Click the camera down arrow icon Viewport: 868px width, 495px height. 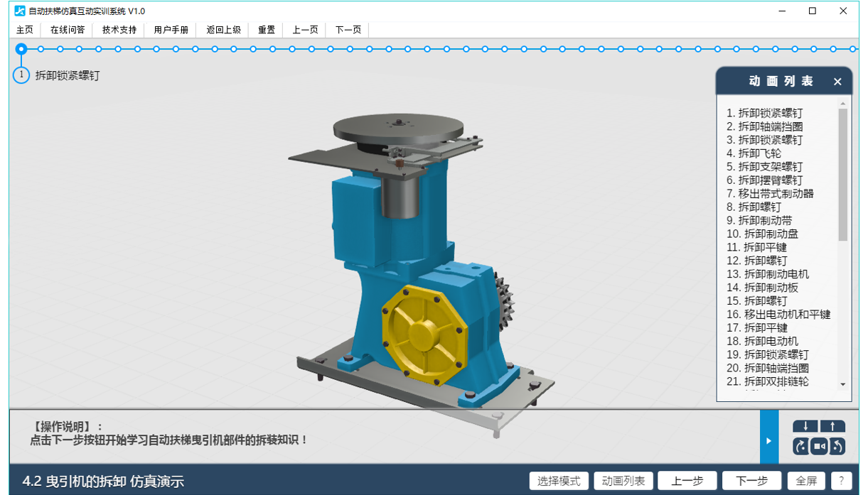[x=805, y=426]
